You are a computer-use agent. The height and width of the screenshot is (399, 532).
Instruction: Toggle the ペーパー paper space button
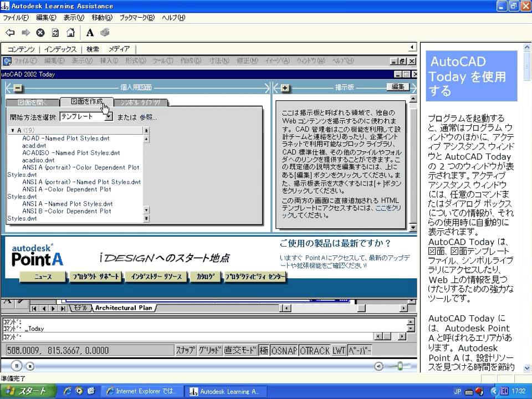[360, 350]
